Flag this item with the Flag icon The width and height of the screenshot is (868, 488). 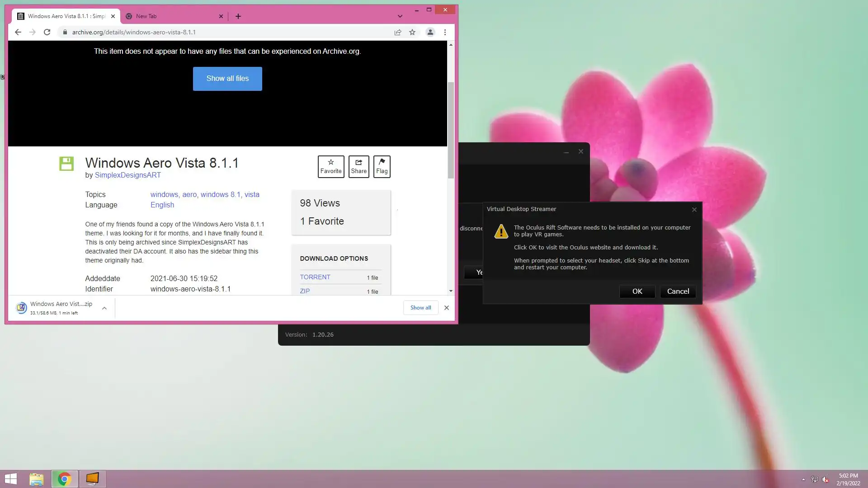pos(382,166)
